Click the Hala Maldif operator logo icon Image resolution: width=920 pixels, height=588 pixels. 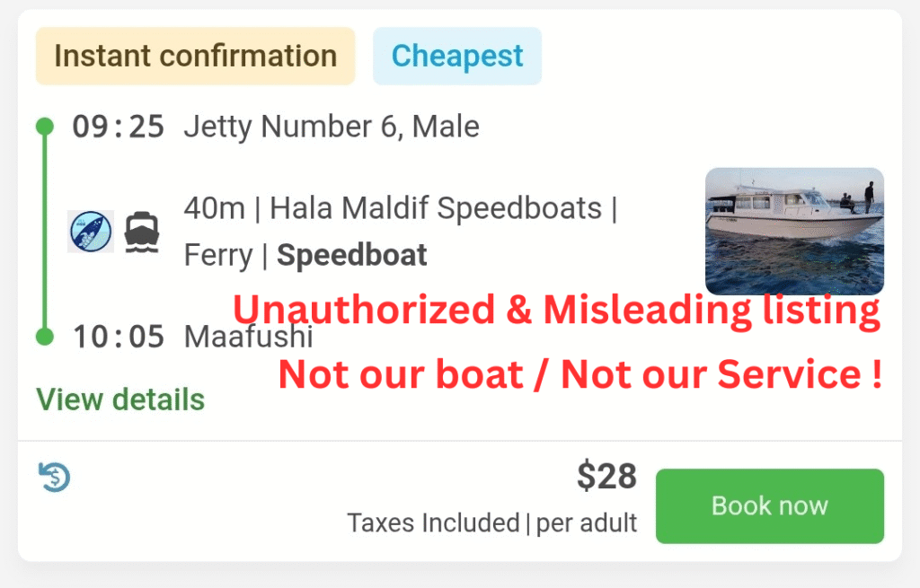[x=91, y=232]
